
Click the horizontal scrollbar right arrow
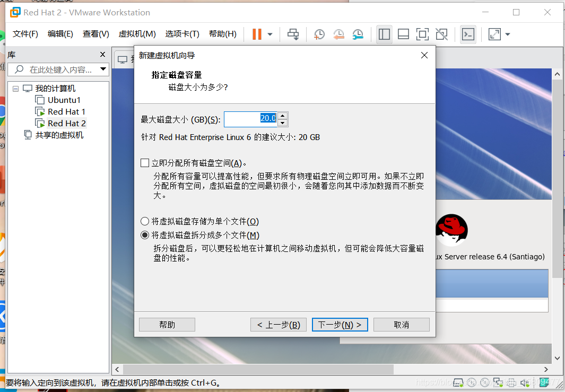coord(546,369)
